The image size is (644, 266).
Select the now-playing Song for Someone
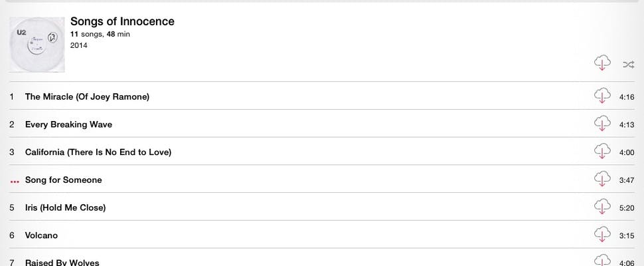click(63, 180)
